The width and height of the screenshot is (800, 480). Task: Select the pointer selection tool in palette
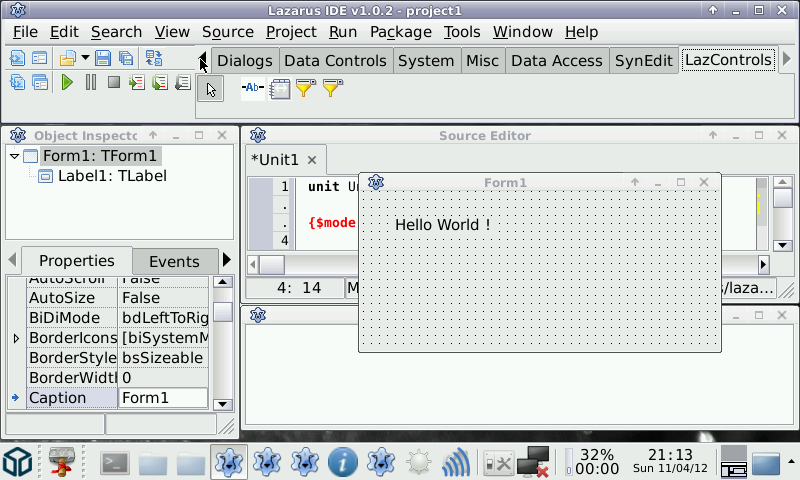211,89
